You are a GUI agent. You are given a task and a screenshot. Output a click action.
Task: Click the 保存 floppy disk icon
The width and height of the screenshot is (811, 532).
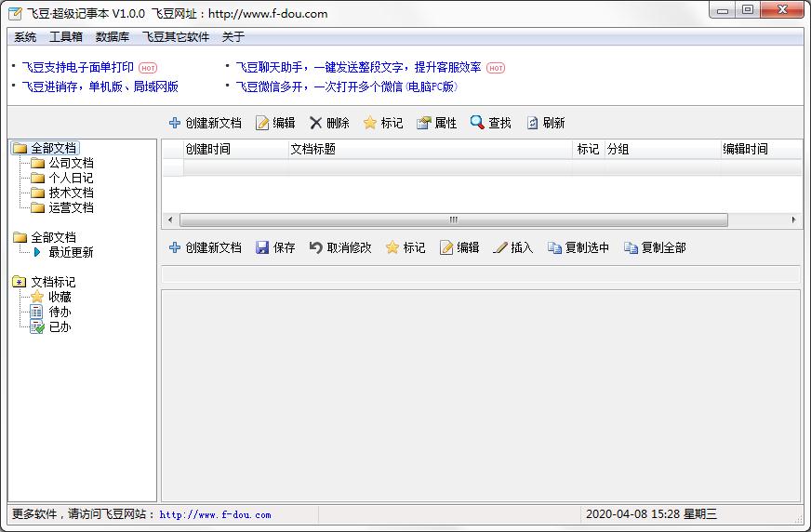(x=262, y=247)
